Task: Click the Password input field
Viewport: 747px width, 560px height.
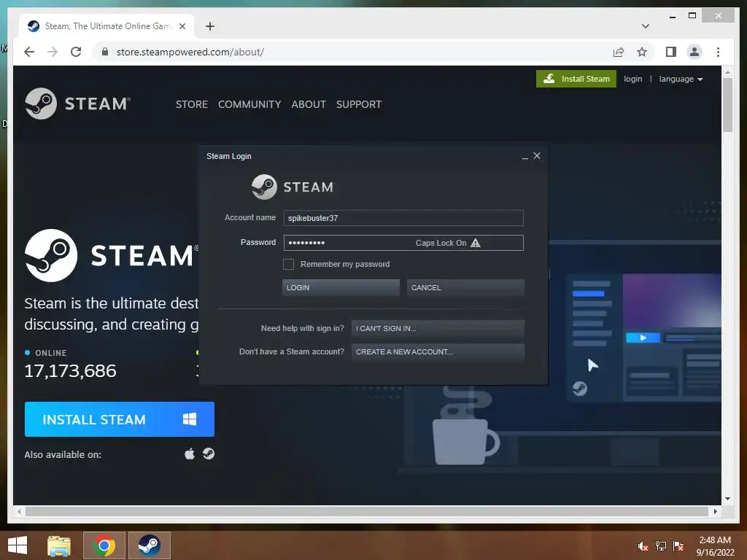Action: click(403, 243)
